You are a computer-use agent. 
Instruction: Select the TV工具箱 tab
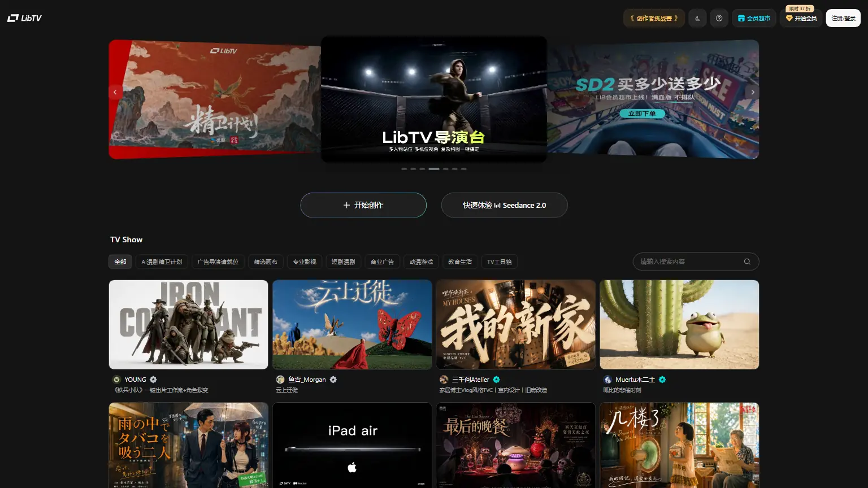pos(500,262)
